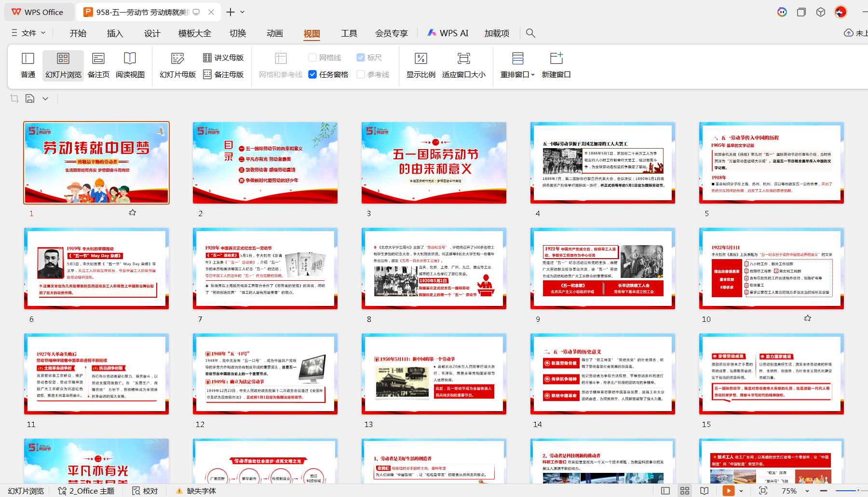
Task: Switch to Normal view in ribbon
Action: click(x=28, y=65)
